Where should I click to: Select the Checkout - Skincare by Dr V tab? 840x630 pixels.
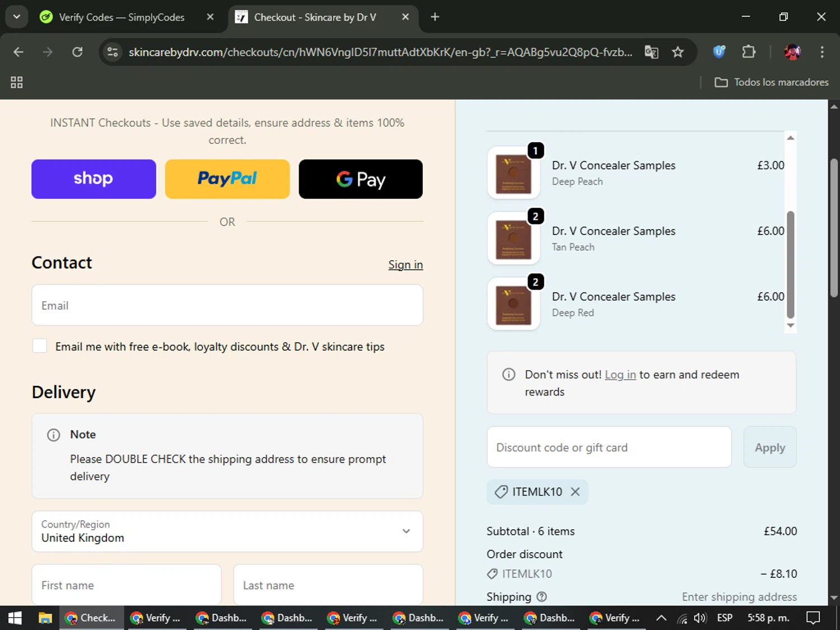(315, 17)
